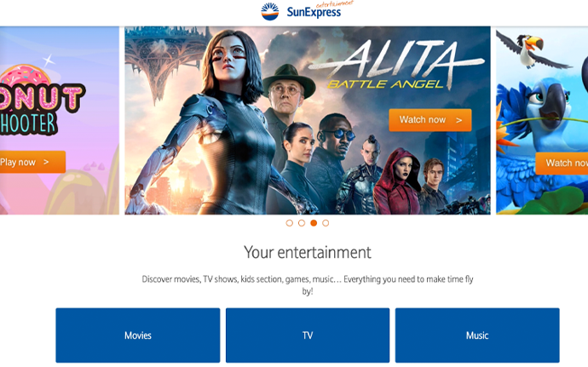Click the Donut Shooter game logo
588x367 pixels.
(x=41, y=100)
